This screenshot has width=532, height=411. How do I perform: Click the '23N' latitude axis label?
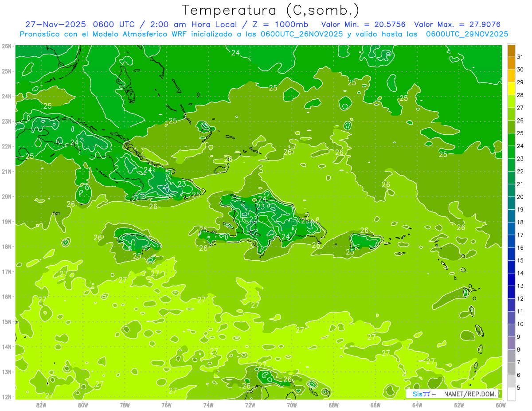7,121
